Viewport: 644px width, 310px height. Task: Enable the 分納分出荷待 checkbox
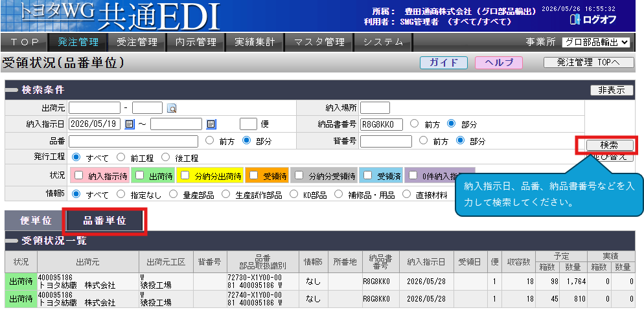tap(185, 175)
